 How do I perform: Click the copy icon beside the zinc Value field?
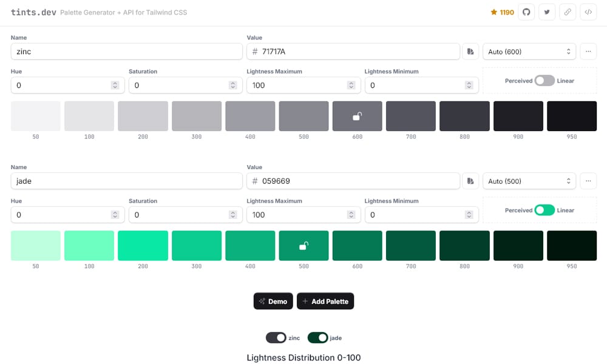tap(470, 51)
